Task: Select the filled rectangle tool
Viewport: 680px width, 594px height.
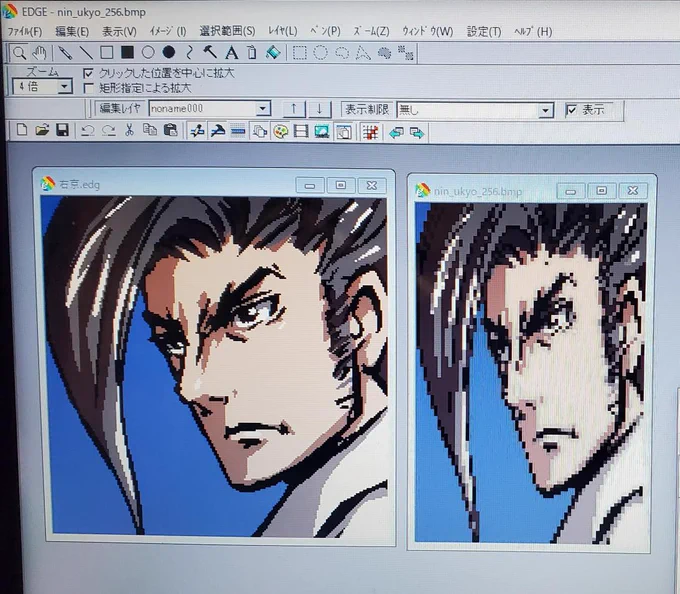Action: (x=128, y=53)
